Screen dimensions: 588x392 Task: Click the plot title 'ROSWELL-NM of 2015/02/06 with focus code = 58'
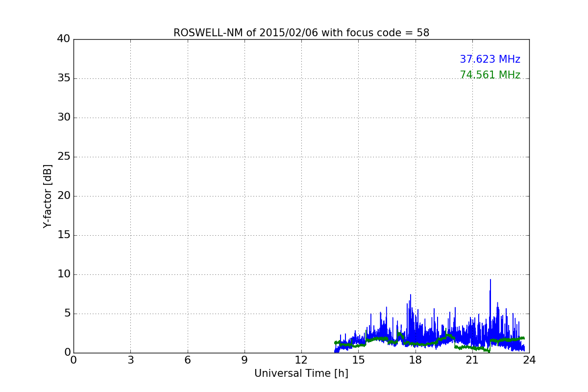(x=301, y=33)
